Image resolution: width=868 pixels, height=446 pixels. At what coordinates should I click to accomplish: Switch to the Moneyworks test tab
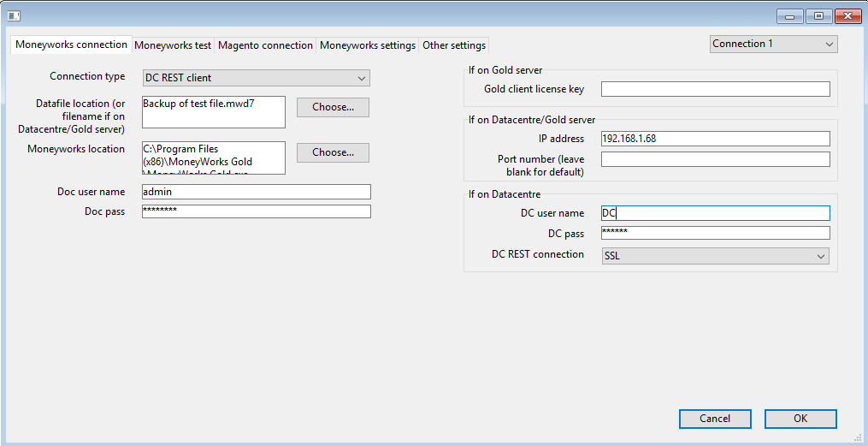click(173, 45)
